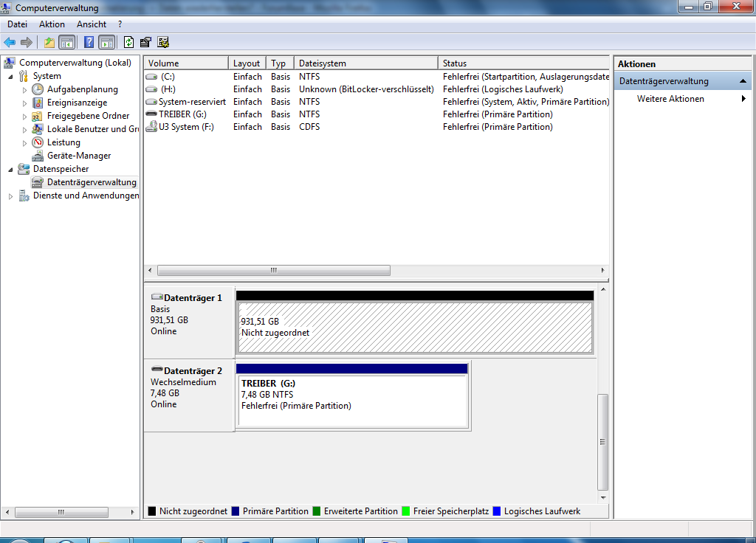Open the Ansicht menu
Screen dimensions: 756x543
click(91, 24)
